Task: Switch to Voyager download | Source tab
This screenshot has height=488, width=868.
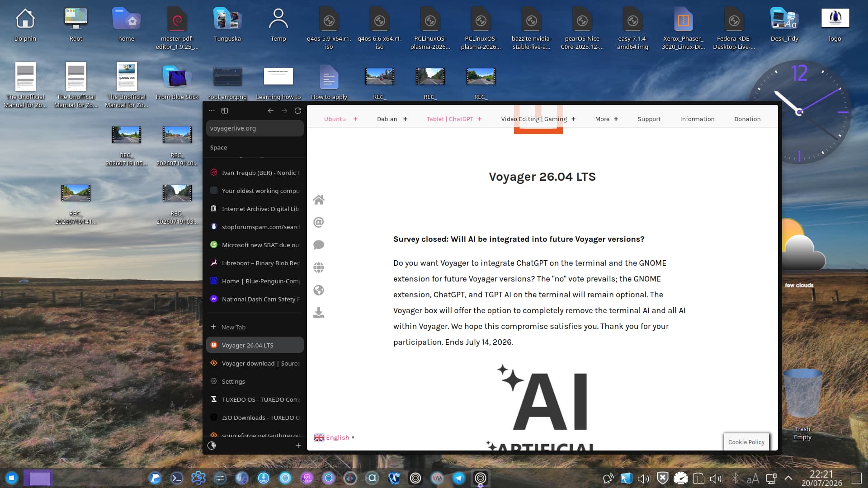Action: click(255, 363)
